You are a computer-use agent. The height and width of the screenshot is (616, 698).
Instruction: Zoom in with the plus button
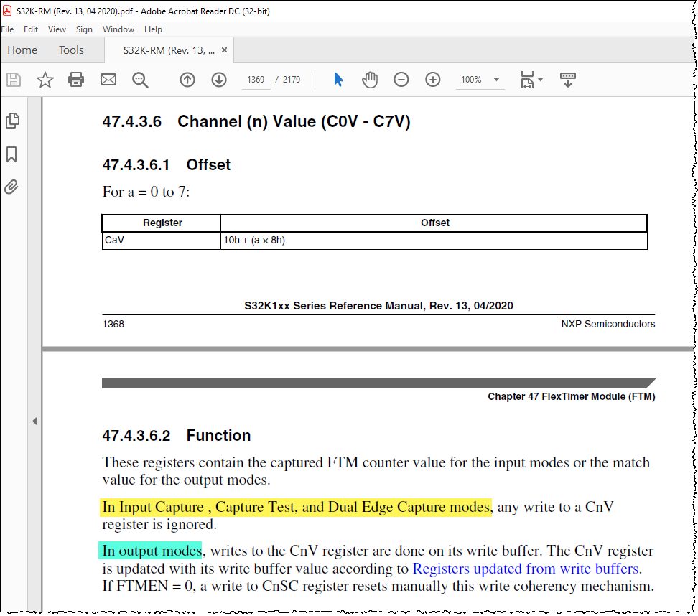pyautogui.click(x=432, y=80)
